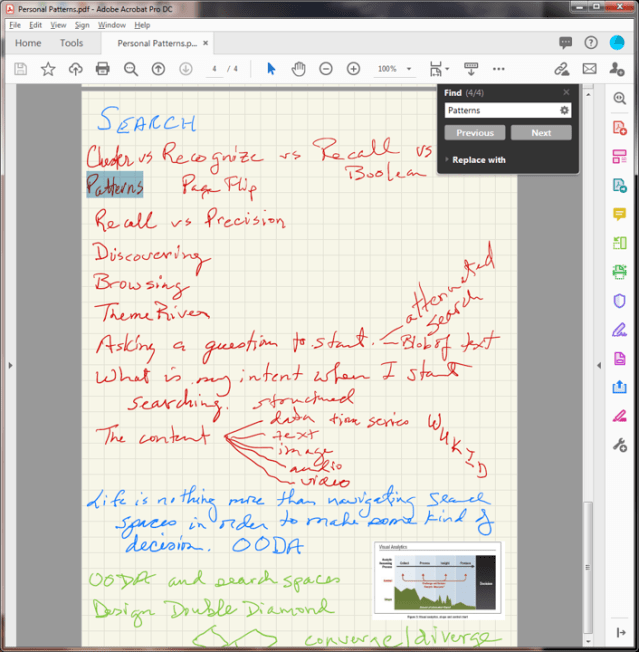
Task: Open find options gear in search box
Action: (x=564, y=110)
